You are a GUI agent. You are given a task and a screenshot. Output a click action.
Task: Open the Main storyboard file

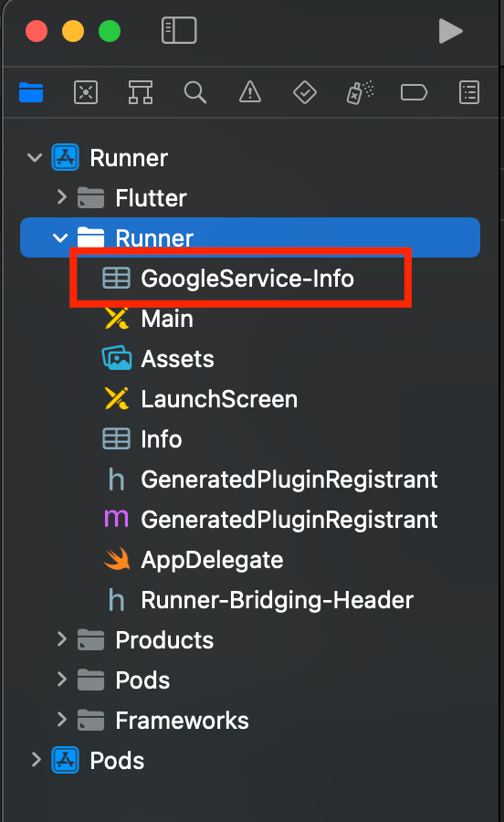[167, 319]
